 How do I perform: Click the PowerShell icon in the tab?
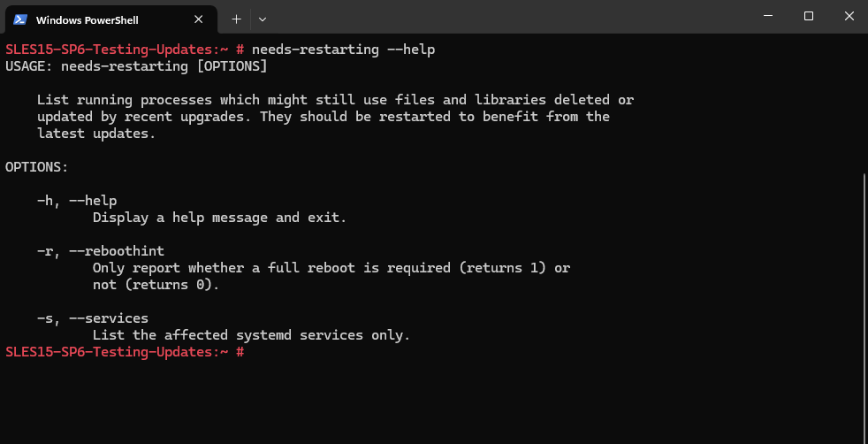[20, 20]
